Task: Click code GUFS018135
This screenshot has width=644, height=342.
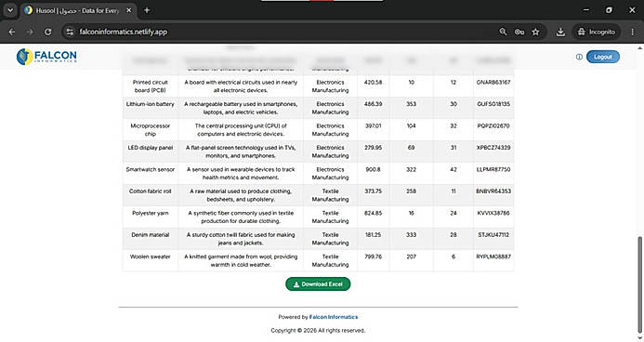Action: click(x=493, y=104)
